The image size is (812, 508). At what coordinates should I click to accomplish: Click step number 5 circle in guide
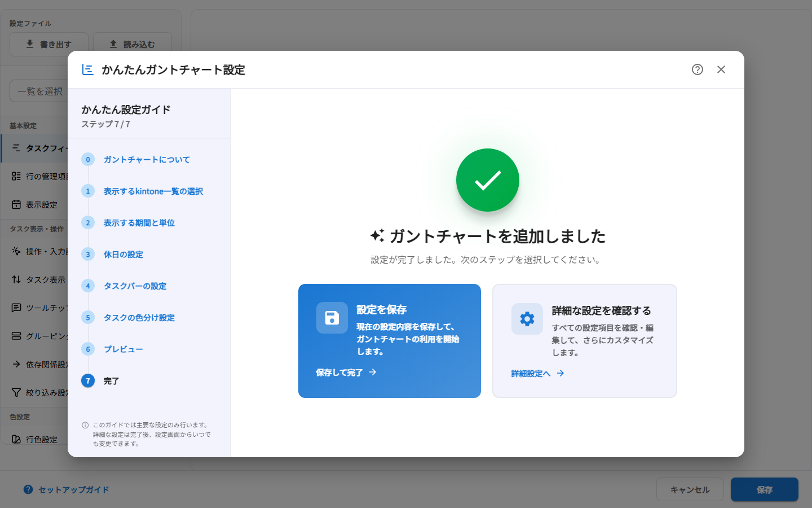pyautogui.click(x=88, y=318)
